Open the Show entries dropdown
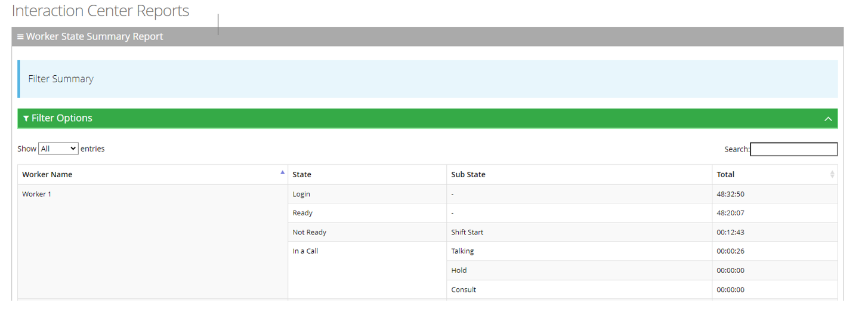 (58, 149)
